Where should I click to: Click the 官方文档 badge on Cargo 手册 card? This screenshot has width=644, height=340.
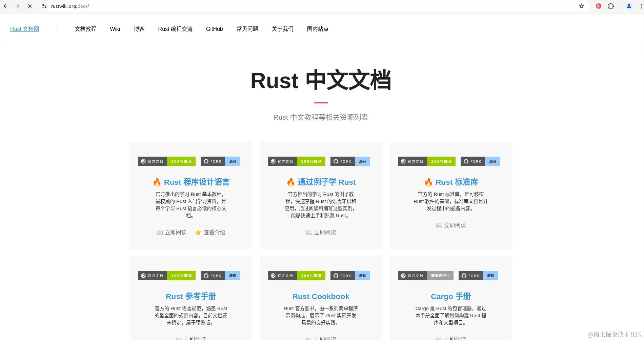click(412, 276)
